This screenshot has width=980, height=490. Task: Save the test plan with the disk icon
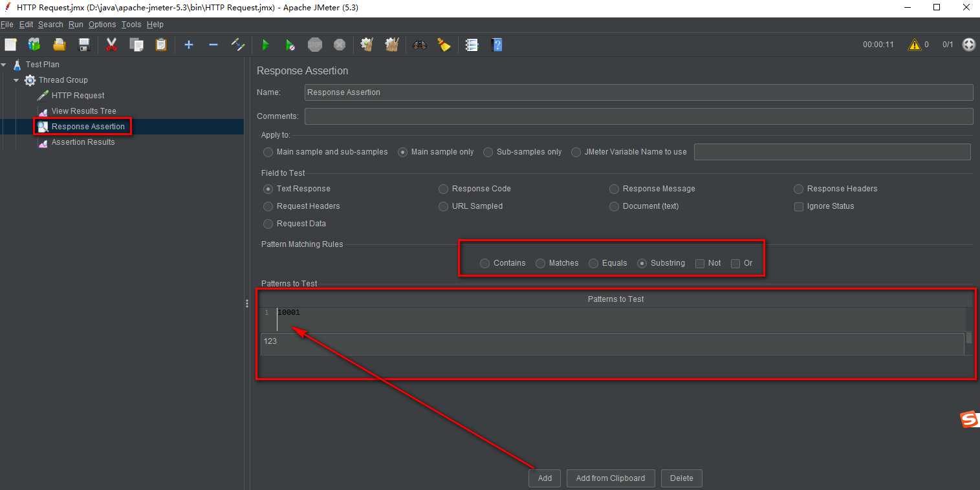tap(83, 45)
